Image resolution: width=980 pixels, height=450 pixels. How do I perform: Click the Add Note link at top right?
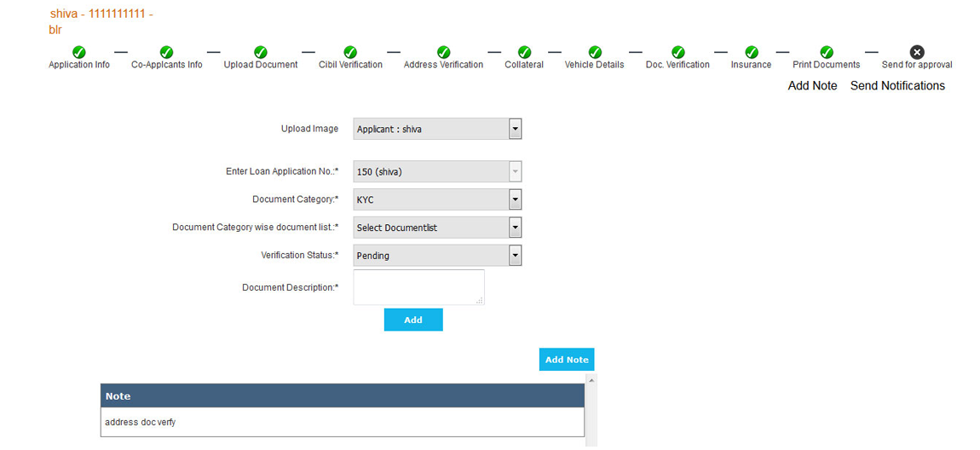coord(812,86)
